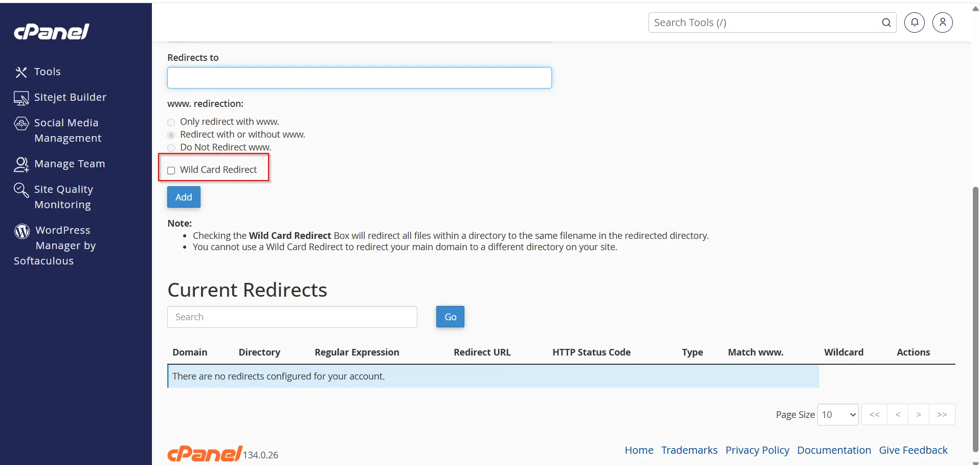
Task: Open Tools in the sidebar menu
Action: pos(47,72)
